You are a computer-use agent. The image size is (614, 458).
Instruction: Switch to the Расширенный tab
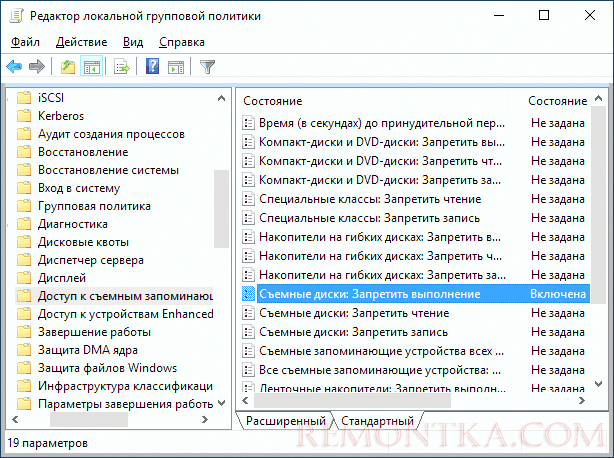[285, 421]
